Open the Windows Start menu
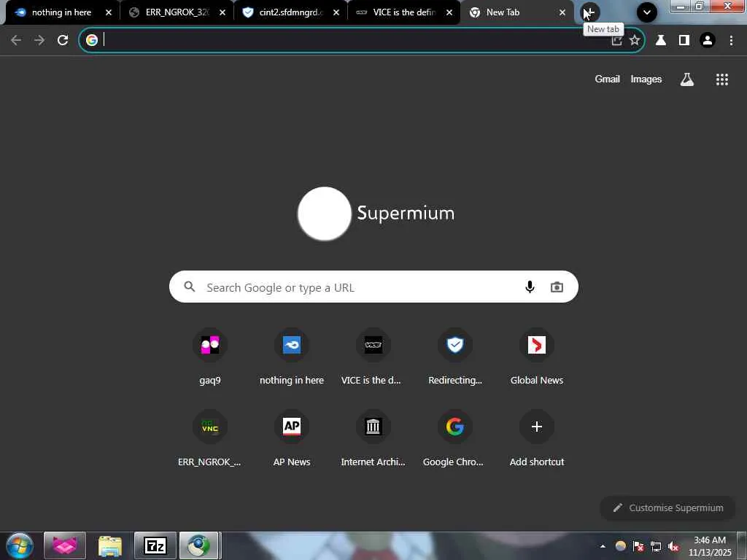This screenshot has width=747, height=560. pos(20,545)
